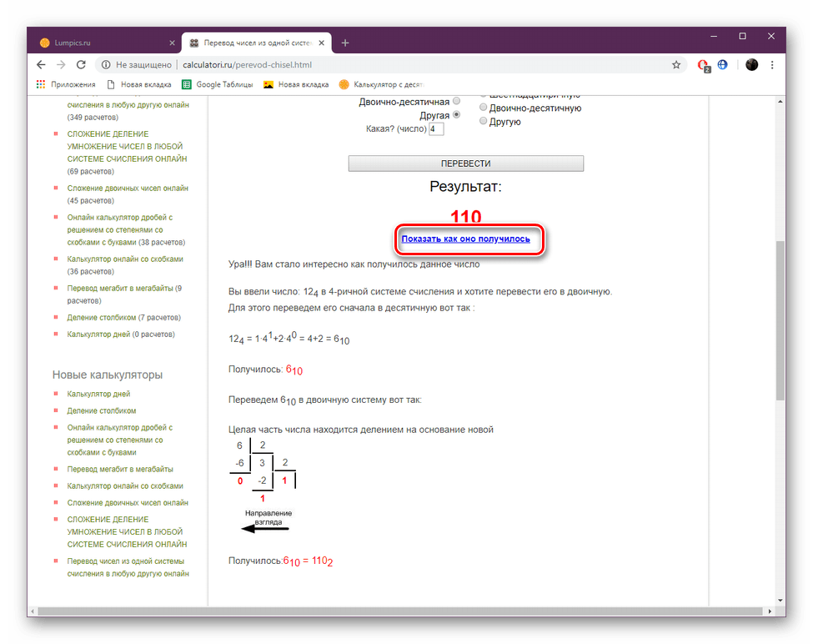Open the first 'Новая вкладка' bookmark

139,84
